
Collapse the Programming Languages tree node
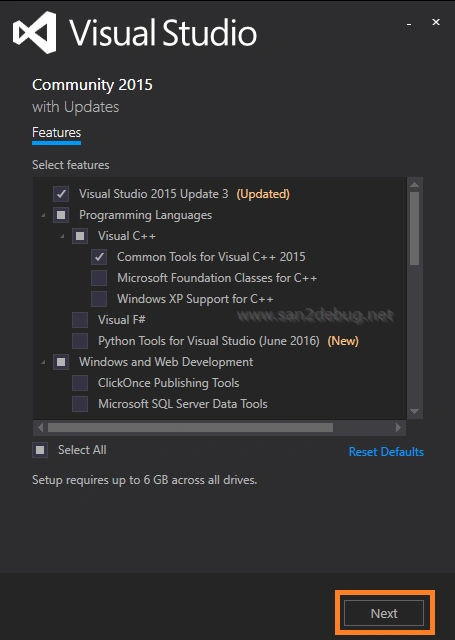point(43,215)
